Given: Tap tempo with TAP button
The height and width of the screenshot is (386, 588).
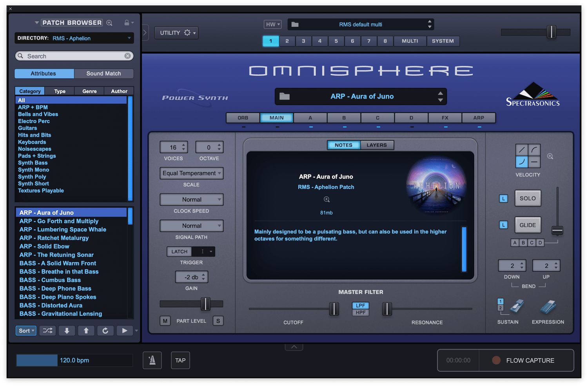Looking at the screenshot, I should coord(180,360).
